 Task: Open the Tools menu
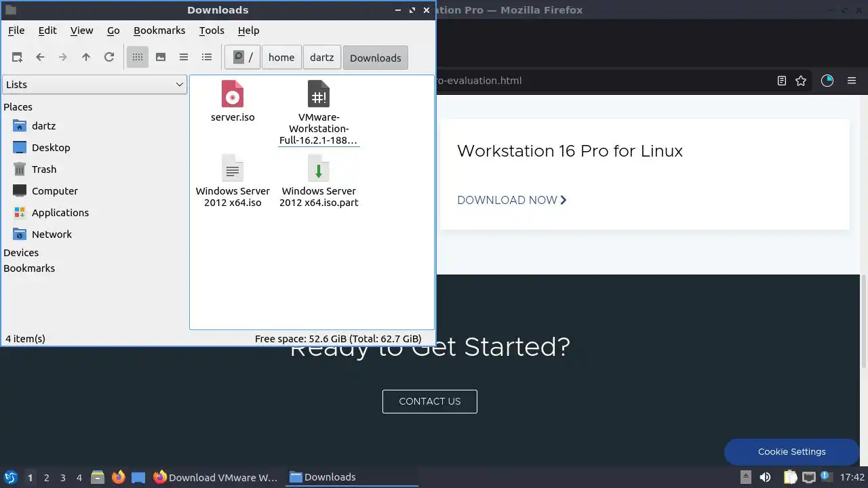pyautogui.click(x=212, y=30)
